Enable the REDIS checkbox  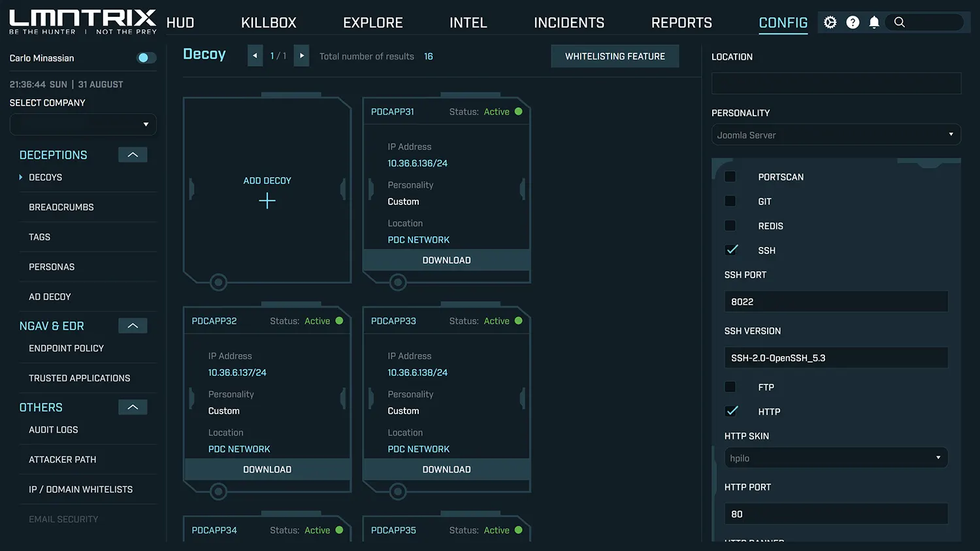(730, 226)
